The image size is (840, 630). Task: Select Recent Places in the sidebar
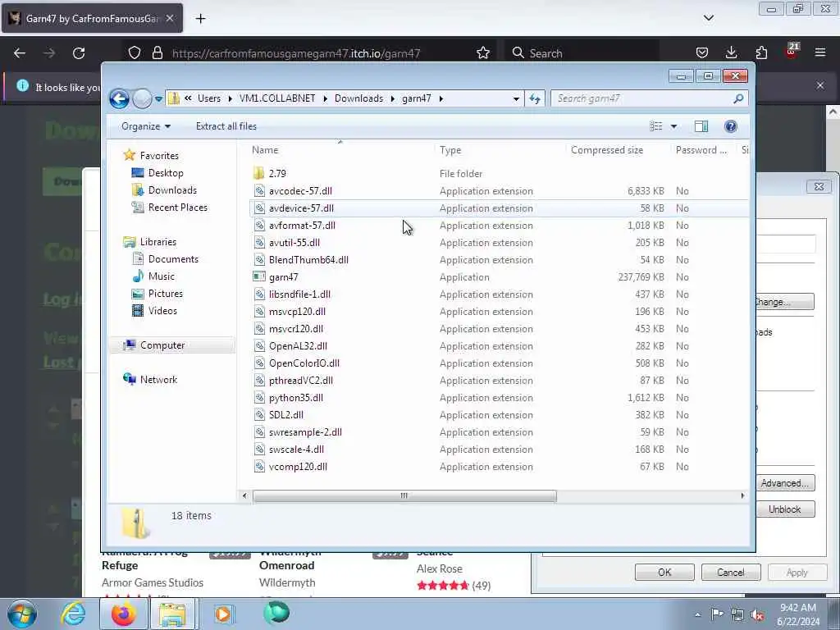tap(177, 208)
